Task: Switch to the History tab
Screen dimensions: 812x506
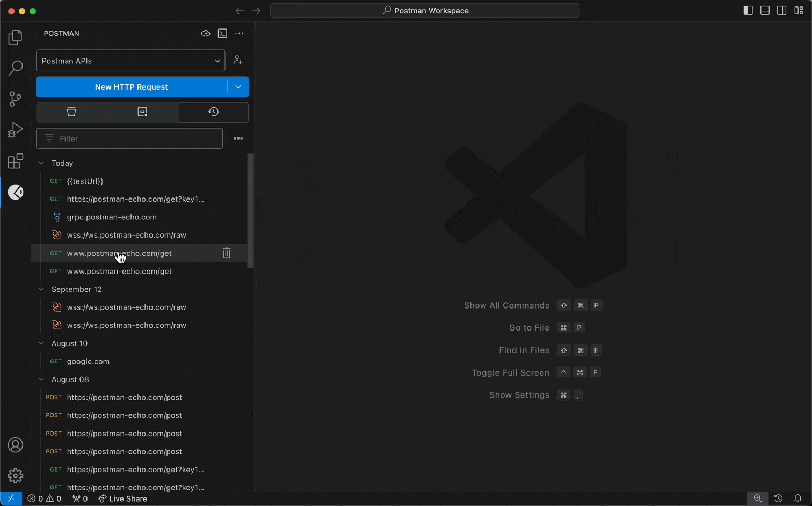Action: point(213,112)
